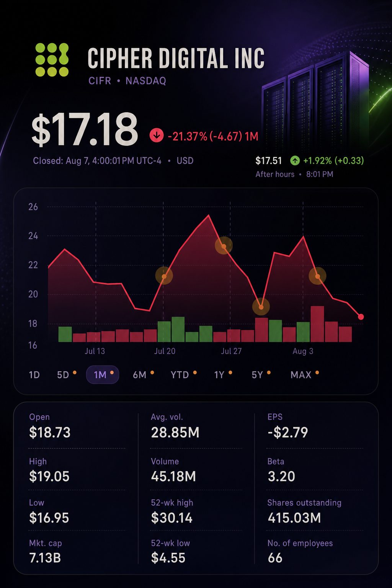Click the No. of employees value 66
The image size is (392, 588).
click(x=275, y=558)
